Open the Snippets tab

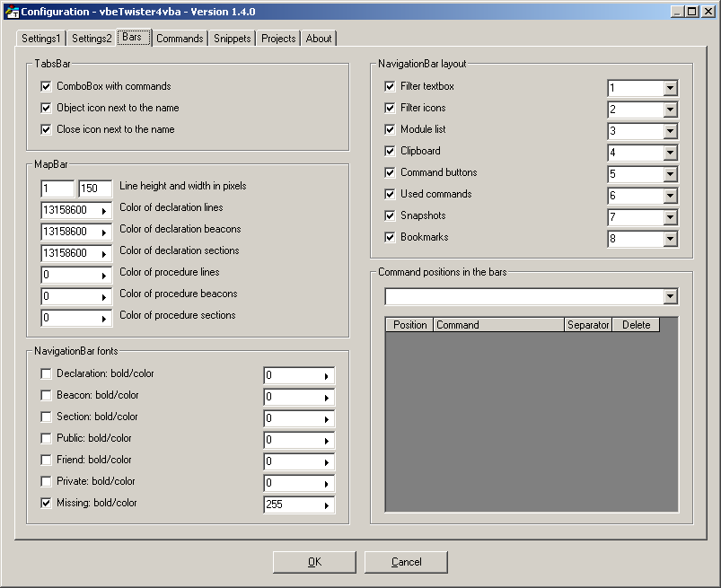coord(233,39)
